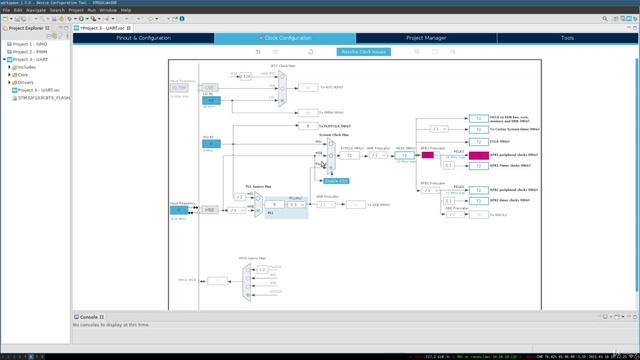The image size is (640, 360).
Task: Click the vertical scrollbar of clock editor
Action: click(637, 176)
